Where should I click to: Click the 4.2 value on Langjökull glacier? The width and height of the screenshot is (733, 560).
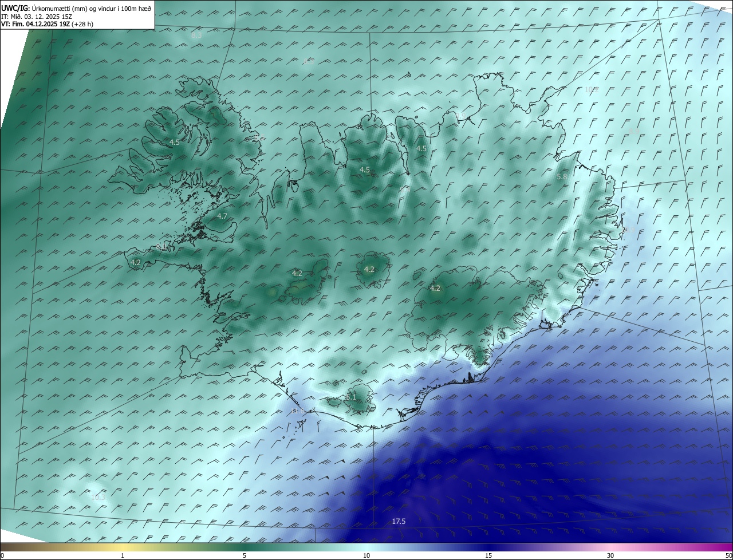coord(297,273)
